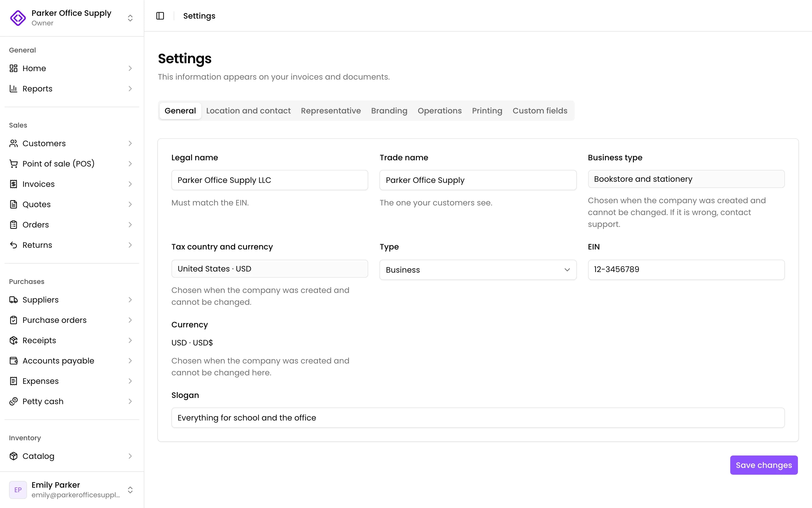The height and width of the screenshot is (508, 812).
Task: Click the Returns undo arrow icon
Action: point(14,245)
